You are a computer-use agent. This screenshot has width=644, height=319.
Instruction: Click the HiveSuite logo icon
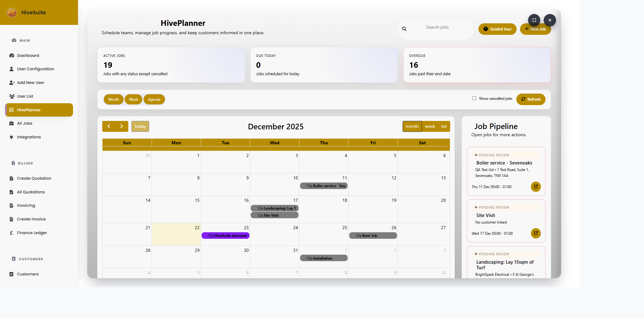coord(11,12)
